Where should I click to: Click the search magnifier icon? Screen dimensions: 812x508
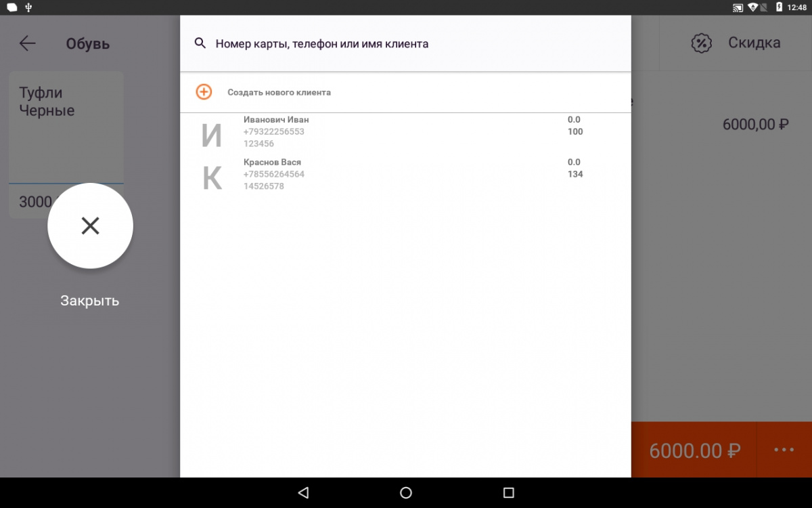200,43
